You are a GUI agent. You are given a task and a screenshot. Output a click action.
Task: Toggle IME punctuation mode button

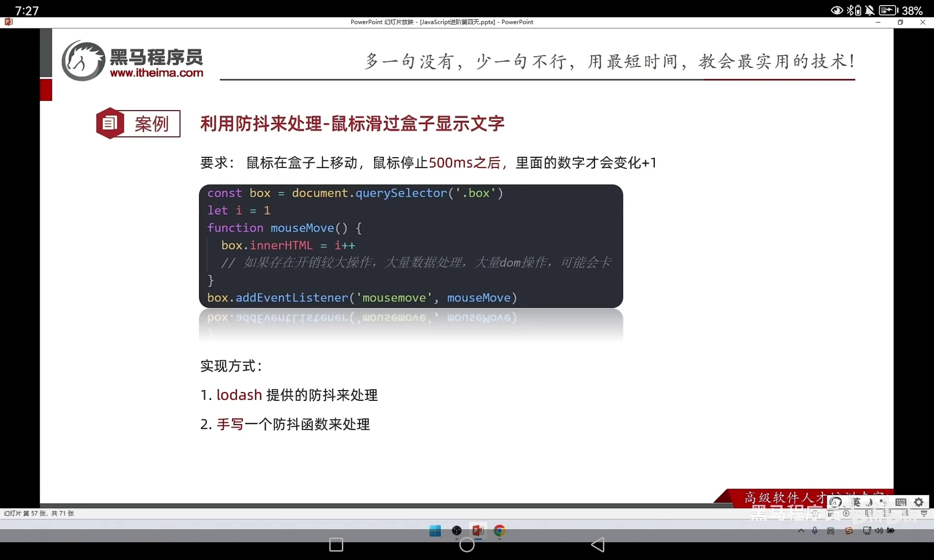point(883,502)
